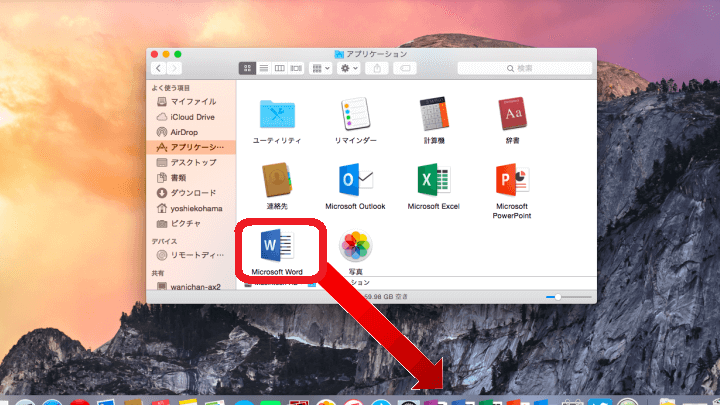Select the Microsoft PowerPoint icon
Viewport: 720px width, 405px height.
click(512, 180)
